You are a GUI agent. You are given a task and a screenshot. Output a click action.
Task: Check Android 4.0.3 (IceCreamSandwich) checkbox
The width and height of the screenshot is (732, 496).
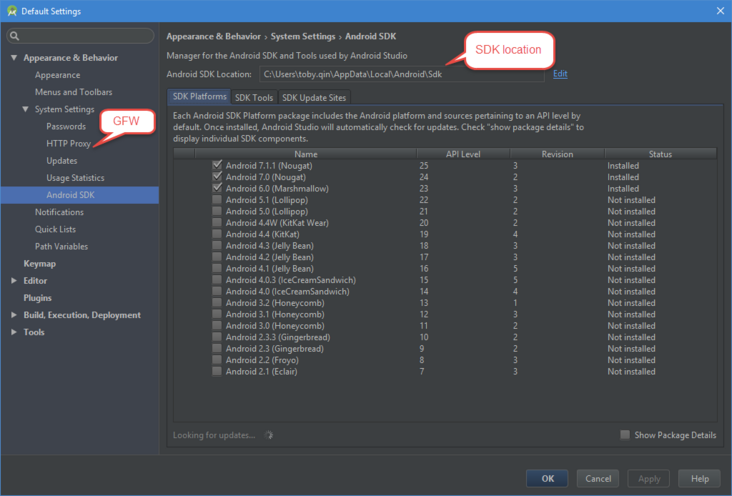point(217,279)
